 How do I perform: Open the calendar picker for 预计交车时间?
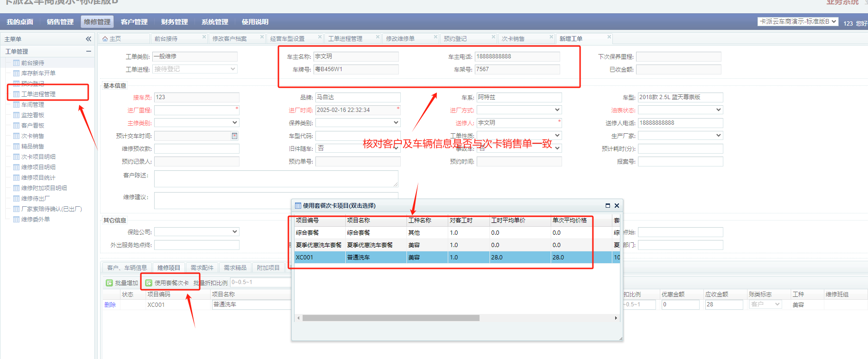(x=234, y=136)
